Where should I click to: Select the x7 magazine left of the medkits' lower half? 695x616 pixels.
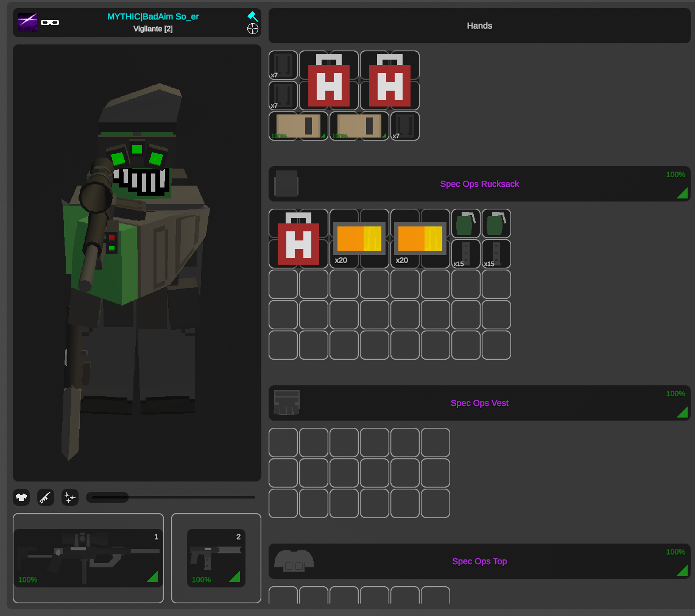(x=283, y=96)
